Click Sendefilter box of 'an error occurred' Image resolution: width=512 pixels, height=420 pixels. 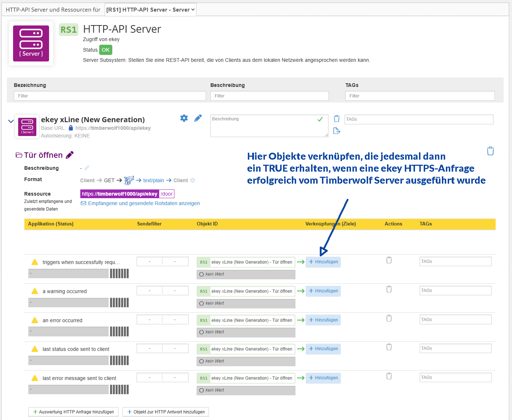pyautogui.click(x=162, y=320)
